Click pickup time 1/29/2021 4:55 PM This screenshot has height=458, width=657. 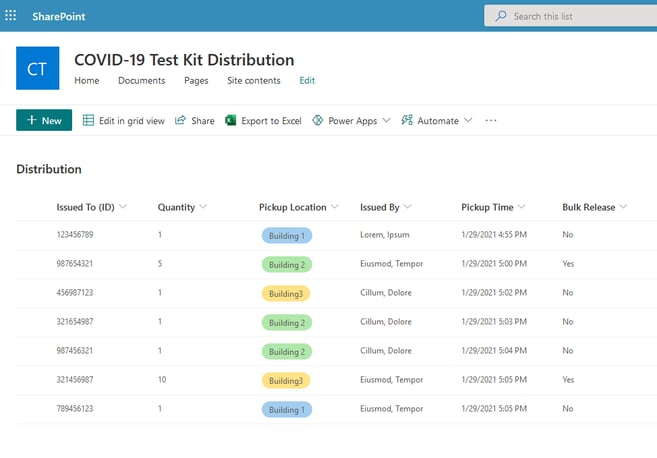click(494, 234)
